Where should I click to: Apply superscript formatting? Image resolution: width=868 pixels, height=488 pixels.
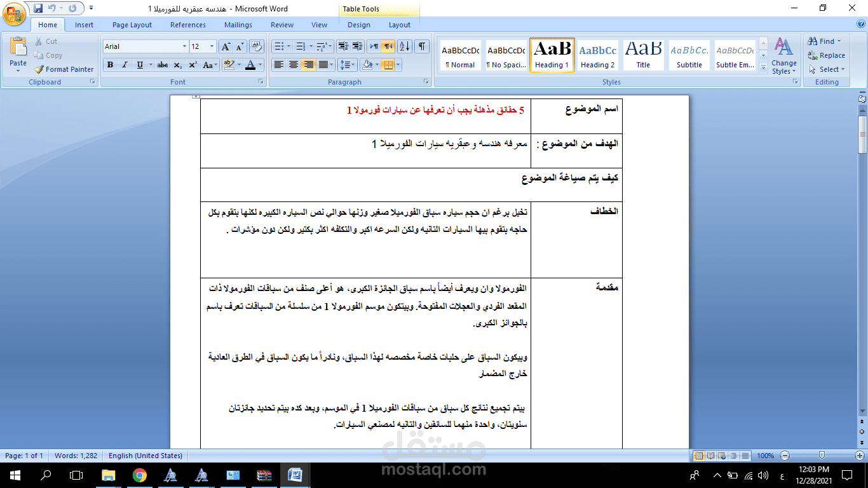point(193,65)
